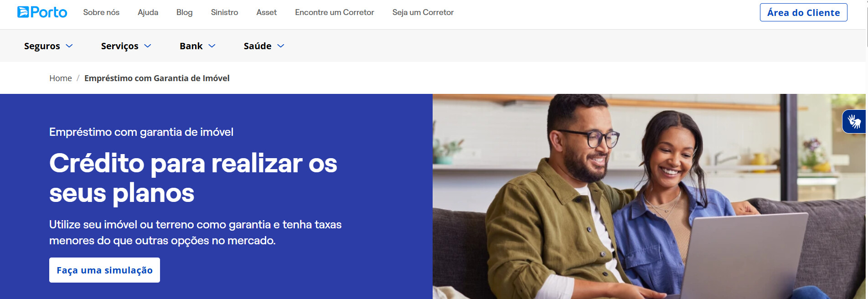868x299 pixels.
Task: Open the Área do Cliente button
Action: coord(804,12)
